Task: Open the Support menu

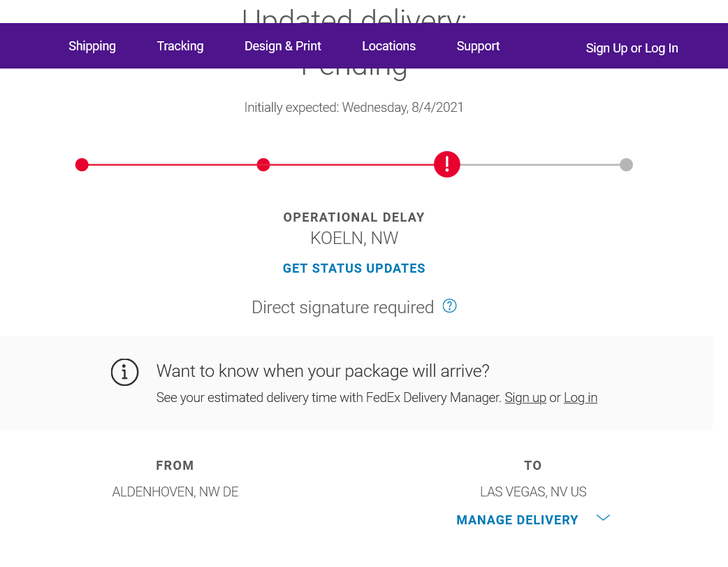Action: pyautogui.click(x=478, y=46)
